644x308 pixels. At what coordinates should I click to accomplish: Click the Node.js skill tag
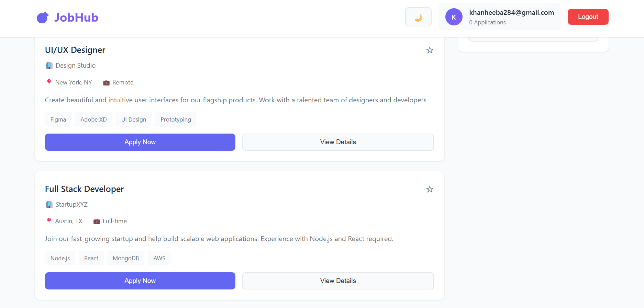point(60,258)
